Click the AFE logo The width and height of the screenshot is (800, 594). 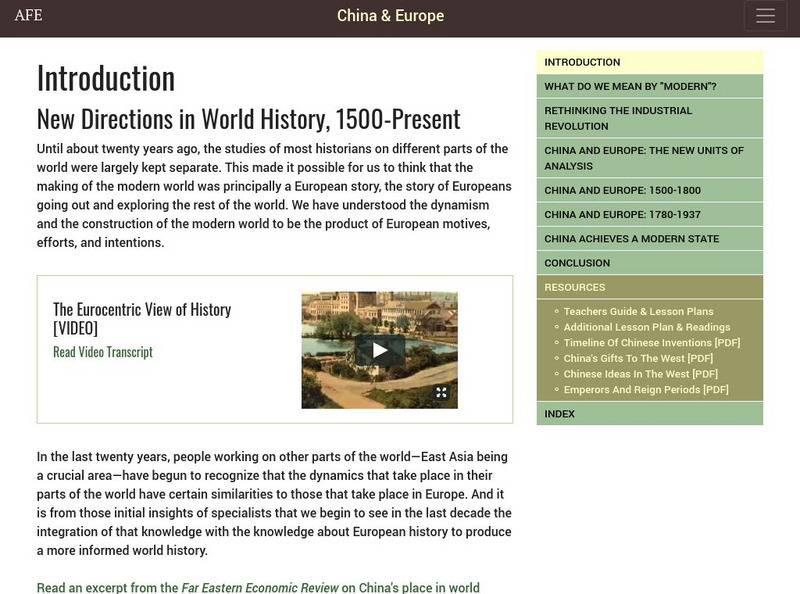click(29, 15)
